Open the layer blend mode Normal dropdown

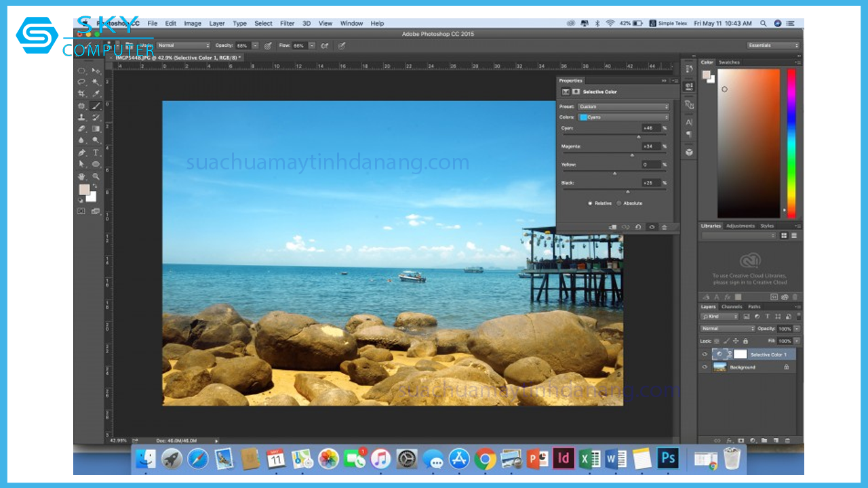[727, 329]
